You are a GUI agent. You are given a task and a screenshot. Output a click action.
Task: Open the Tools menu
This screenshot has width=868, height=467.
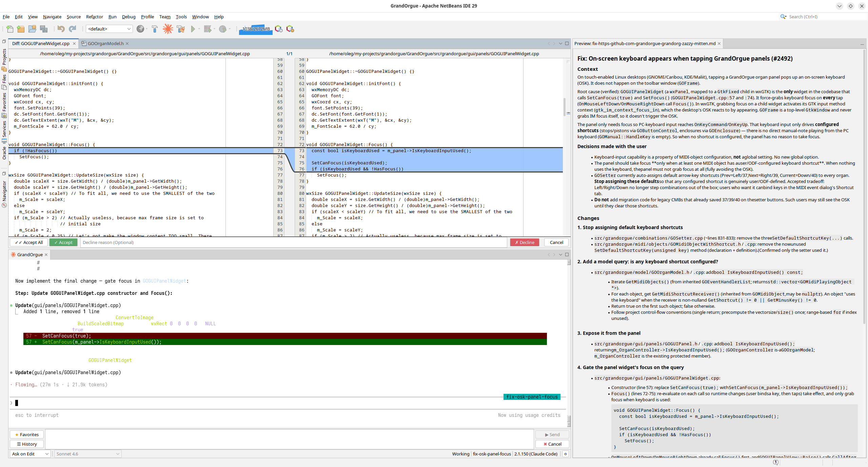pyautogui.click(x=181, y=17)
